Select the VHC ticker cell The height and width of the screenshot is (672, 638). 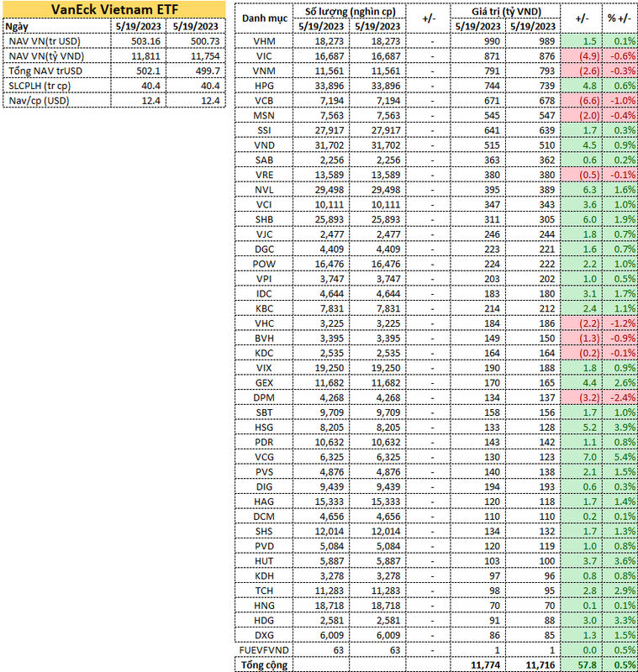[264, 323]
